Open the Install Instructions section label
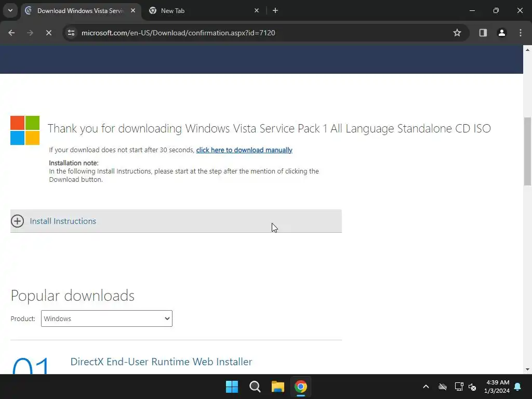The height and width of the screenshot is (399, 532). pyautogui.click(x=63, y=221)
